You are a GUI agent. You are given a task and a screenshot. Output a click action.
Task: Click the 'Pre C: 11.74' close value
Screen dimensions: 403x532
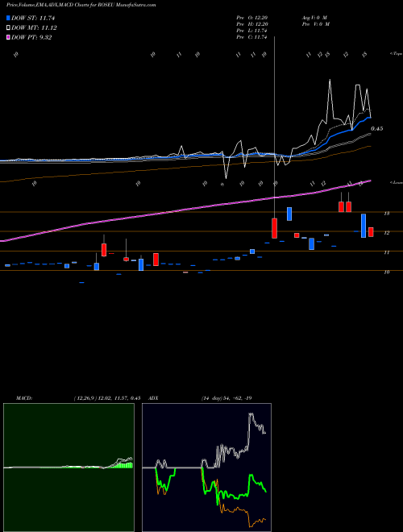[251, 37]
